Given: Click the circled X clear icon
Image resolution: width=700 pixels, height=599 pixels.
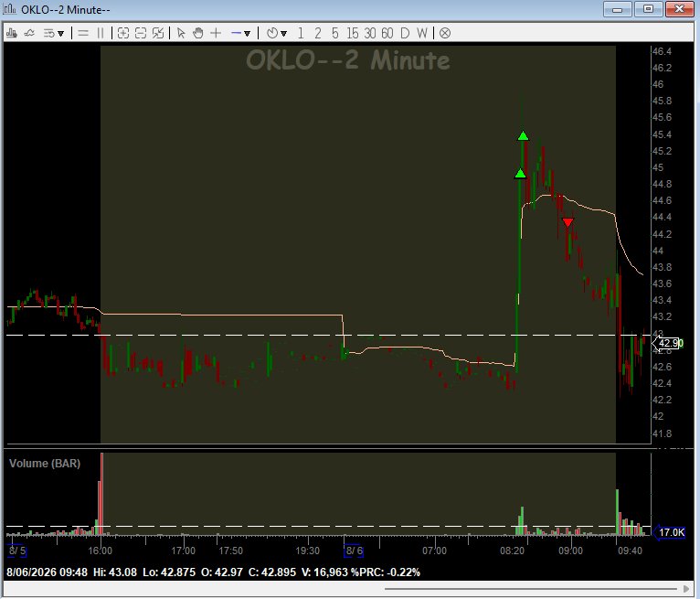Looking at the screenshot, I should click(x=445, y=33).
